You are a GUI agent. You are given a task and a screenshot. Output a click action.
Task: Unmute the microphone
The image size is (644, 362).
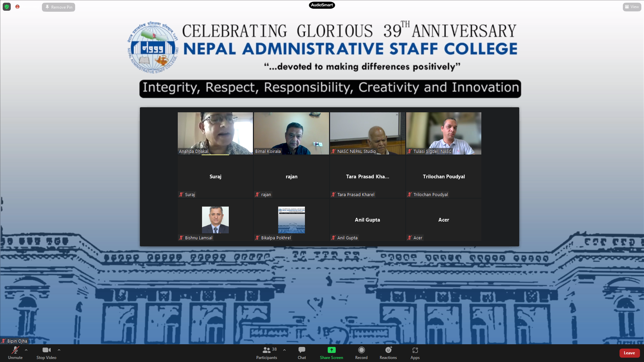(x=15, y=353)
